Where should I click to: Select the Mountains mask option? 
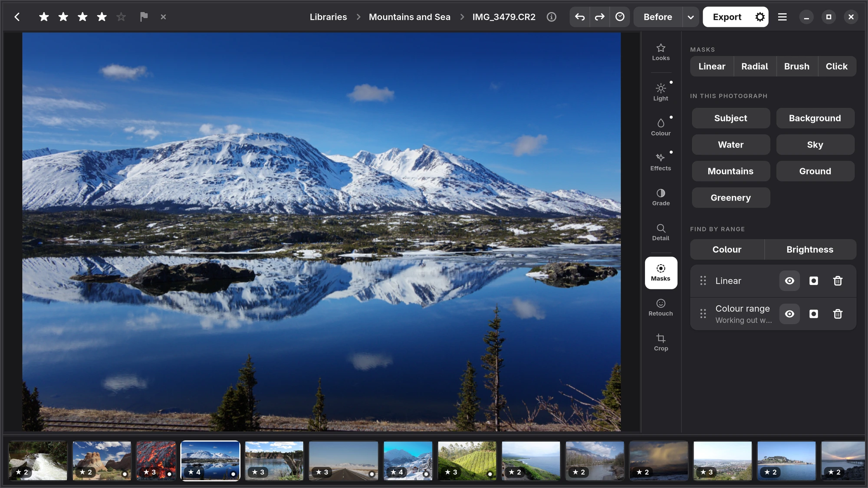pyautogui.click(x=731, y=171)
